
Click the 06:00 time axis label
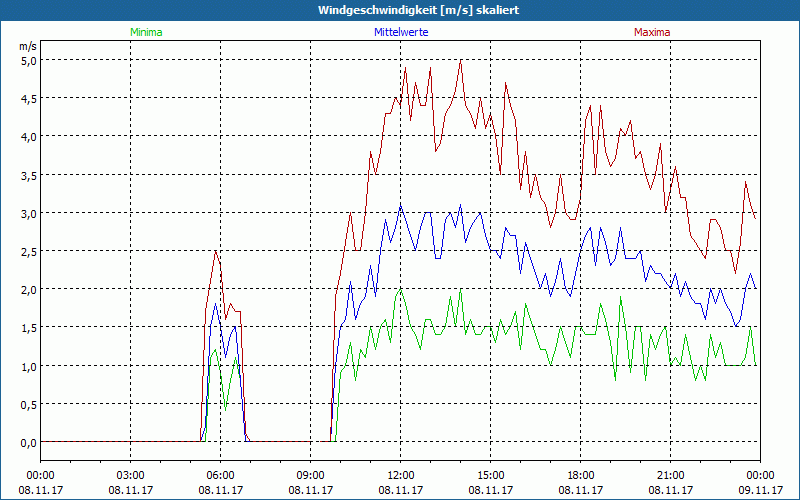220,476
